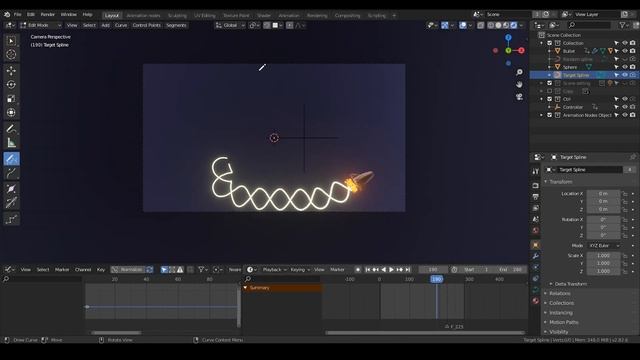The height and width of the screenshot is (360, 640).
Task: Open the Control Points menu
Action: 147,25
